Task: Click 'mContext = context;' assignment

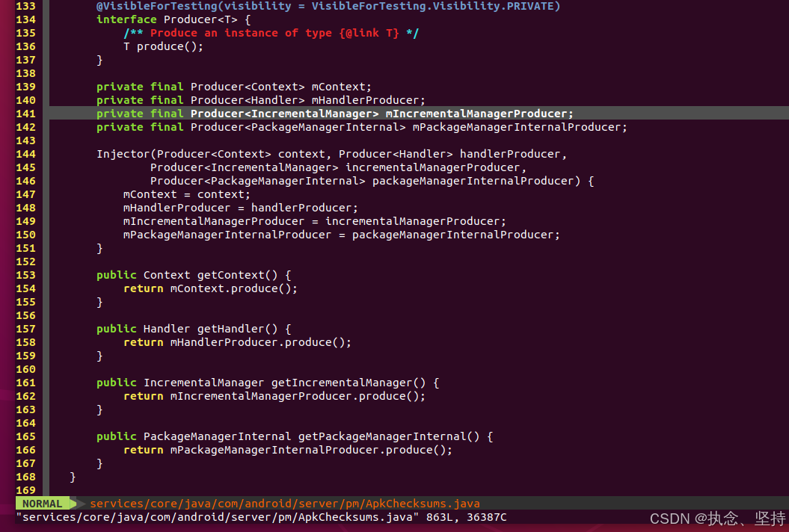Action: click(187, 194)
